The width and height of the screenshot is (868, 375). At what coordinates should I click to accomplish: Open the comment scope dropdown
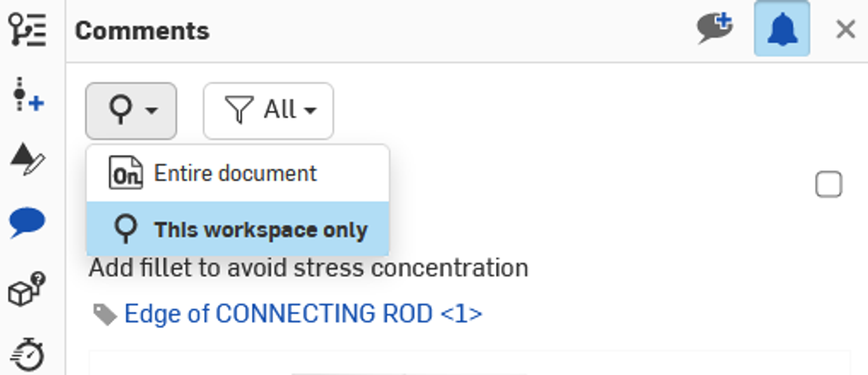[x=131, y=110]
